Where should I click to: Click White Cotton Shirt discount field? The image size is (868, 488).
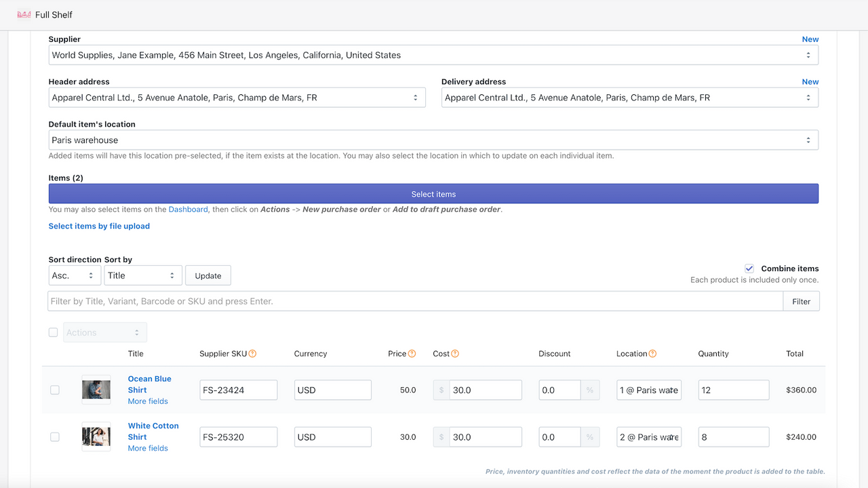click(559, 437)
